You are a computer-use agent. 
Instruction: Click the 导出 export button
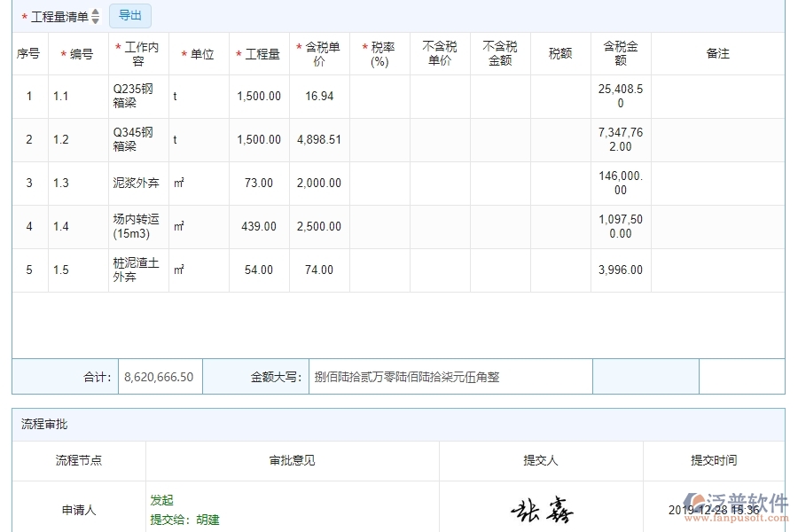click(129, 15)
